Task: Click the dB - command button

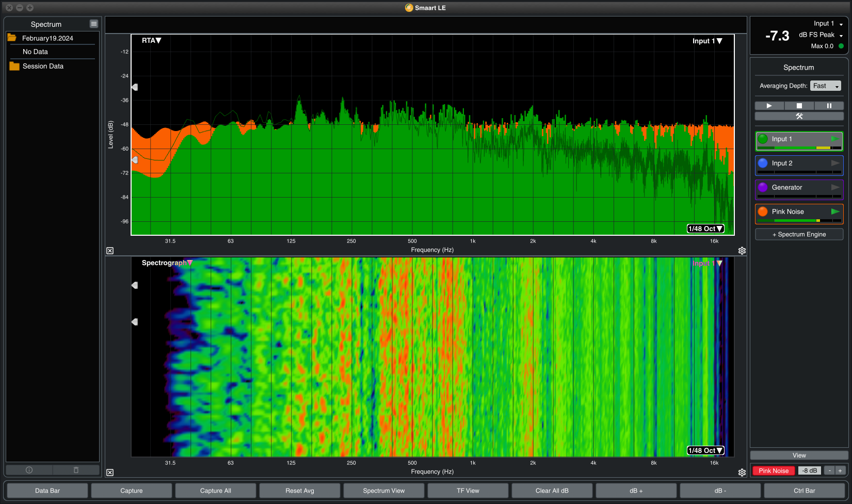Action: pyautogui.click(x=720, y=491)
